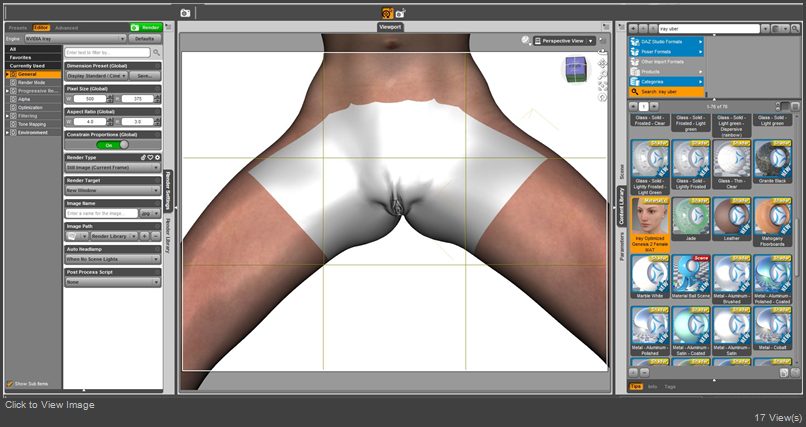Select the Currently Used filter category
This screenshot has height=427, width=806.
[x=33, y=66]
